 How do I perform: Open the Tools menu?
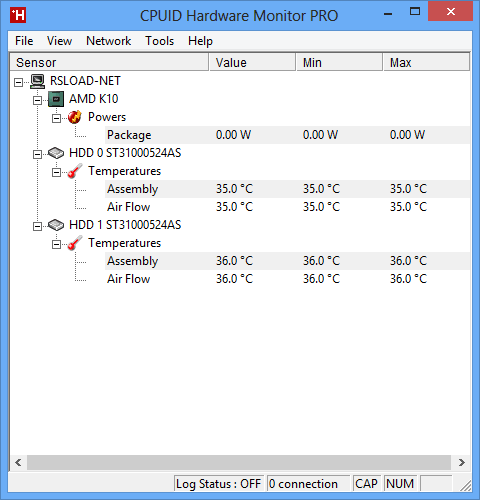(160, 41)
